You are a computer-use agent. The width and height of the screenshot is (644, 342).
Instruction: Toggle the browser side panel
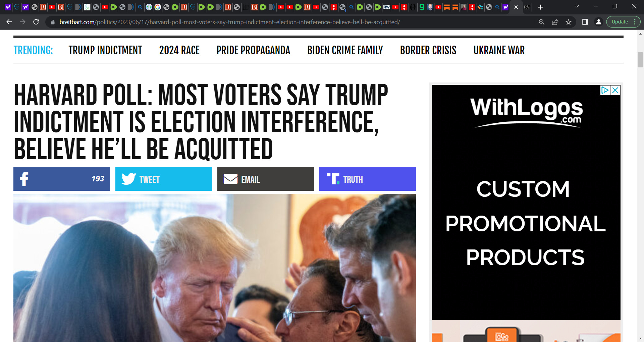(585, 22)
